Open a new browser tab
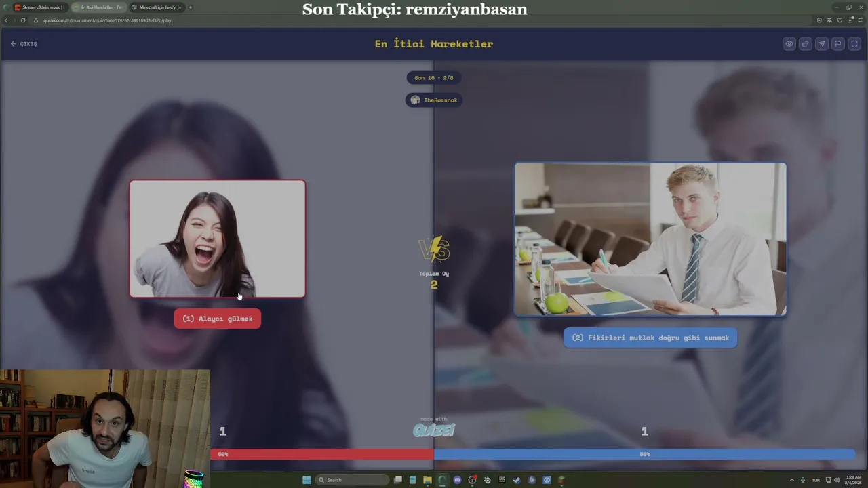Image resolution: width=868 pixels, height=488 pixels. coord(191,7)
